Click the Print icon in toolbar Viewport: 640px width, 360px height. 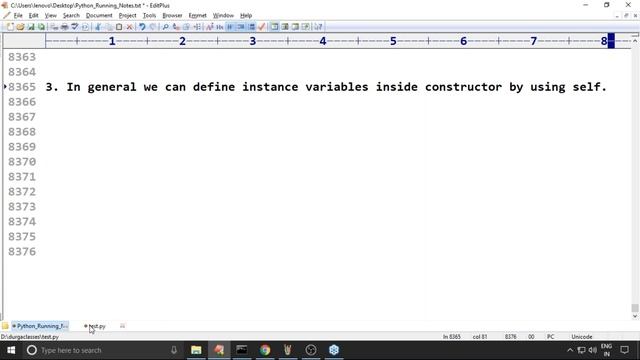click(x=64, y=27)
